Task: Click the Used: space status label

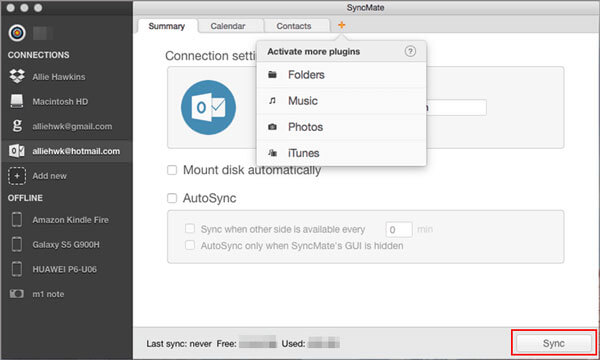Action: pos(293,344)
